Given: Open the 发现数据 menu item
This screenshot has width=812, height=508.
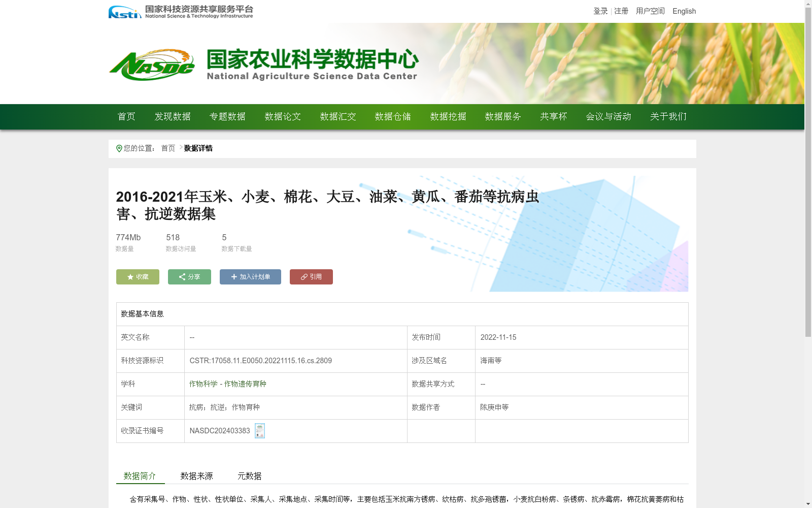Looking at the screenshot, I should (x=173, y=117).
